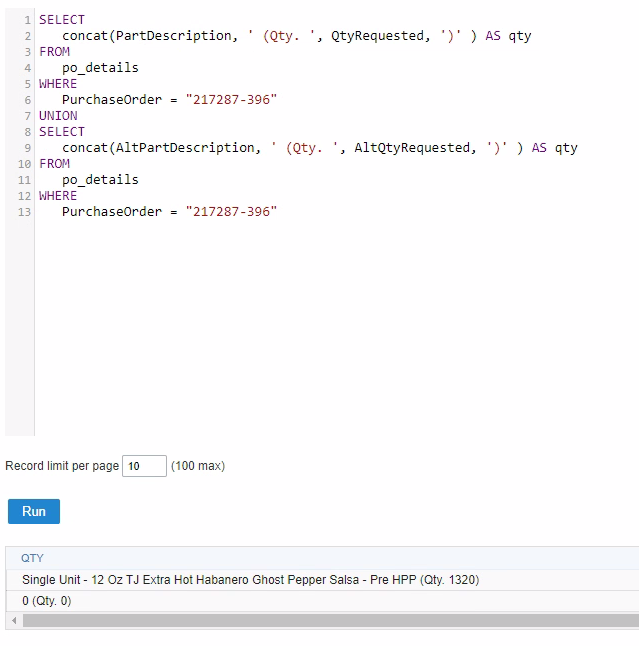This screenshot has width=639, height=646.
Task: Click the QtyRequested identifier on line 2
Action: [377, 36]
